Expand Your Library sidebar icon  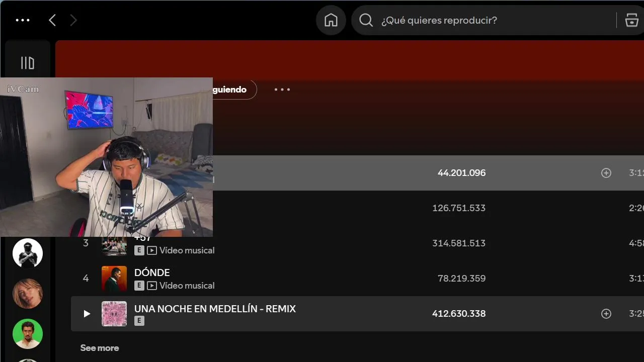27,63
